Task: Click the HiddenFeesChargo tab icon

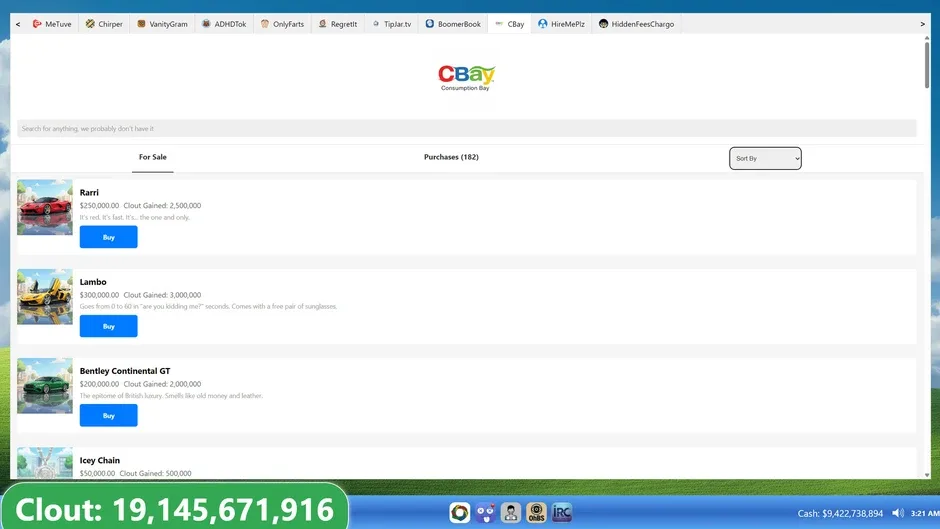Action: pos(603,24)
